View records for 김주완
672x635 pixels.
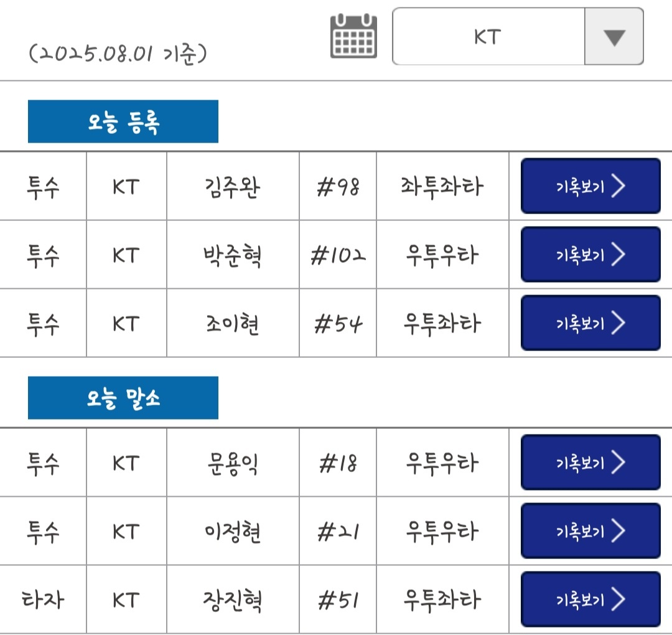point(590,186)
